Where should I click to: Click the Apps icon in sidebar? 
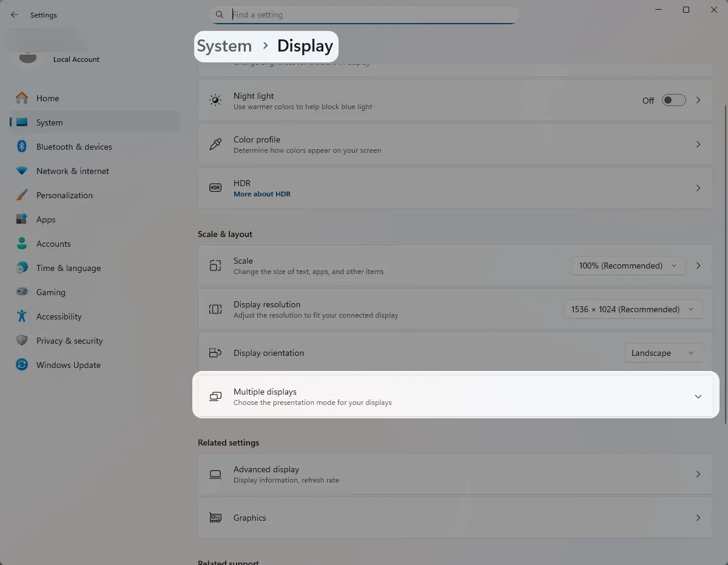point(22,219)
